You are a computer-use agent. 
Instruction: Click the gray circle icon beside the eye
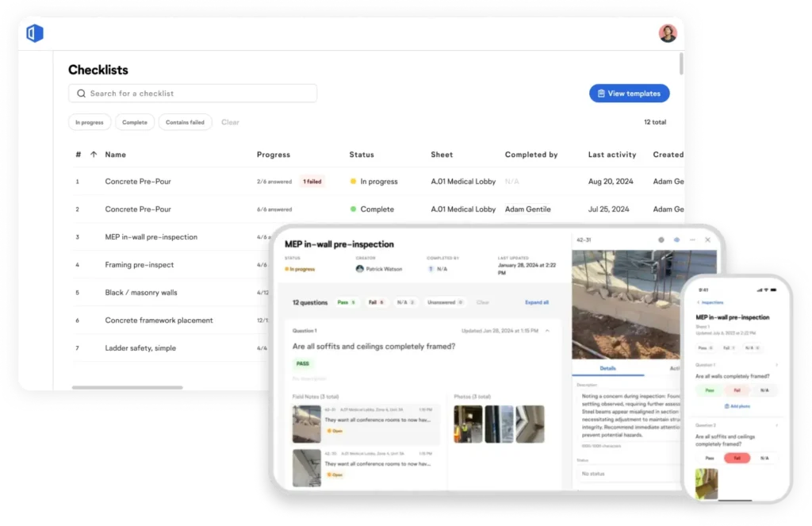point(661,240)
